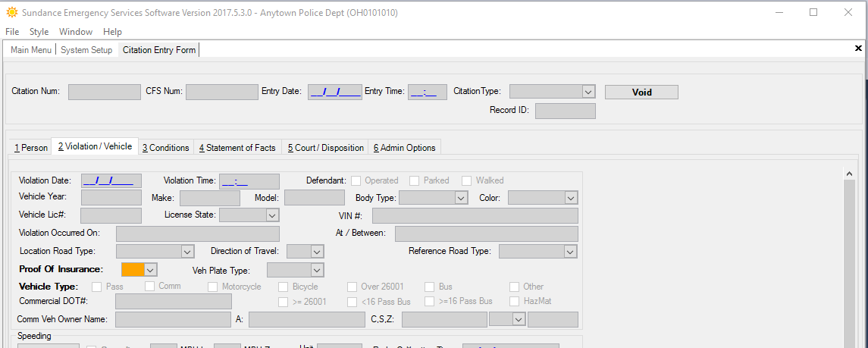Image resolution: width=868 pixels, height=348 pixels.
Task: Open the Help menu
Action: 112,32
